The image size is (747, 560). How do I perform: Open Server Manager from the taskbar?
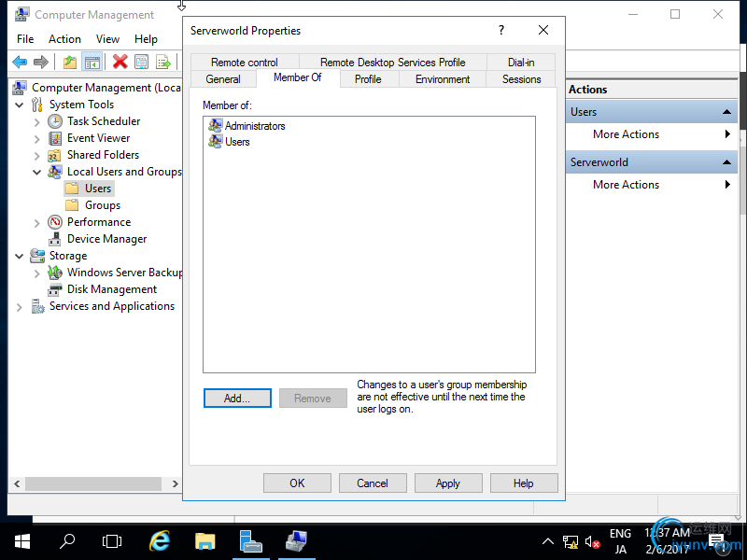click(x=250, y=541)
